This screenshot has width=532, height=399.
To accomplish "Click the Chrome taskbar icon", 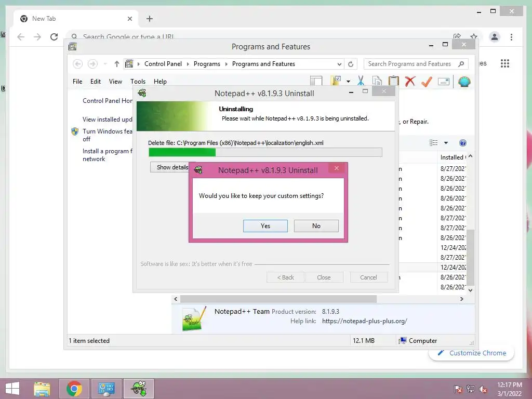I will pos(74,389).
